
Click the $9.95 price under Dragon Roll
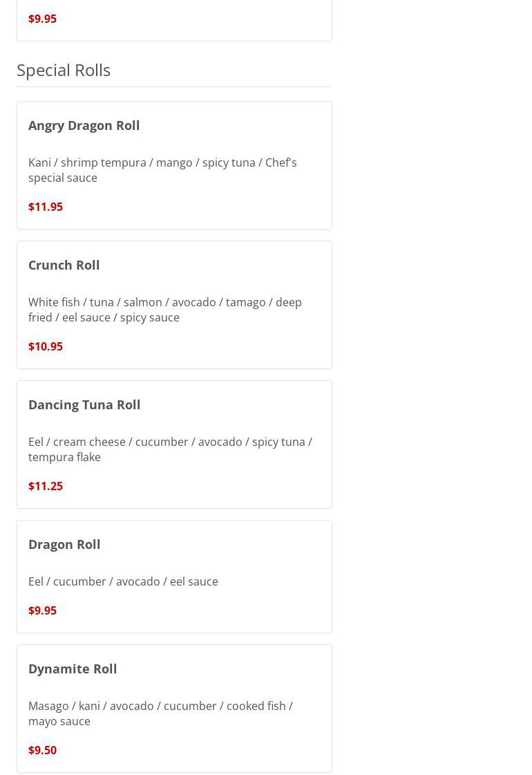point(42,610)
